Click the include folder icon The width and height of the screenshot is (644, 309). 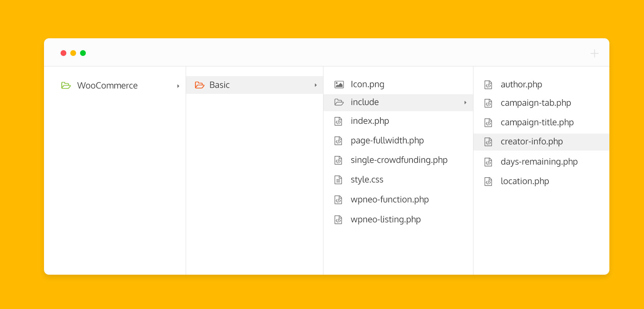tap(339, 102)
